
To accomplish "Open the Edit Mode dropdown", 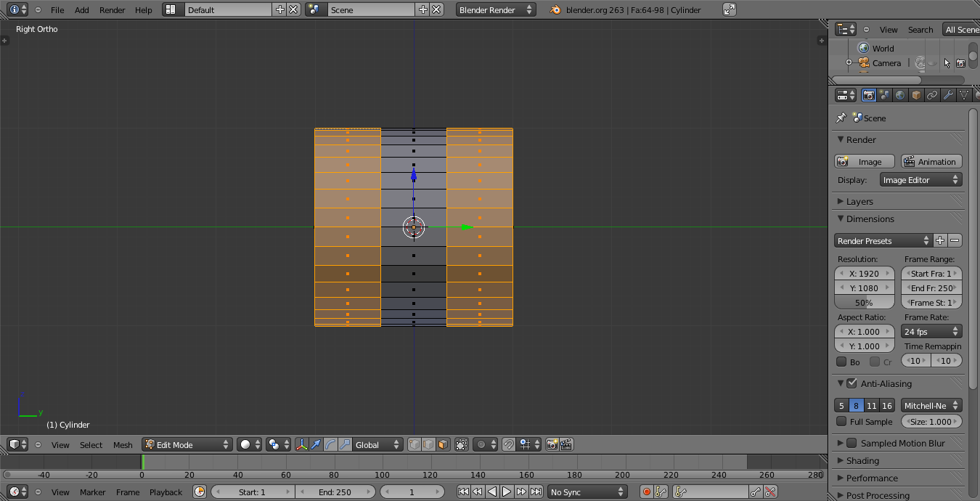I will (187, 444).
